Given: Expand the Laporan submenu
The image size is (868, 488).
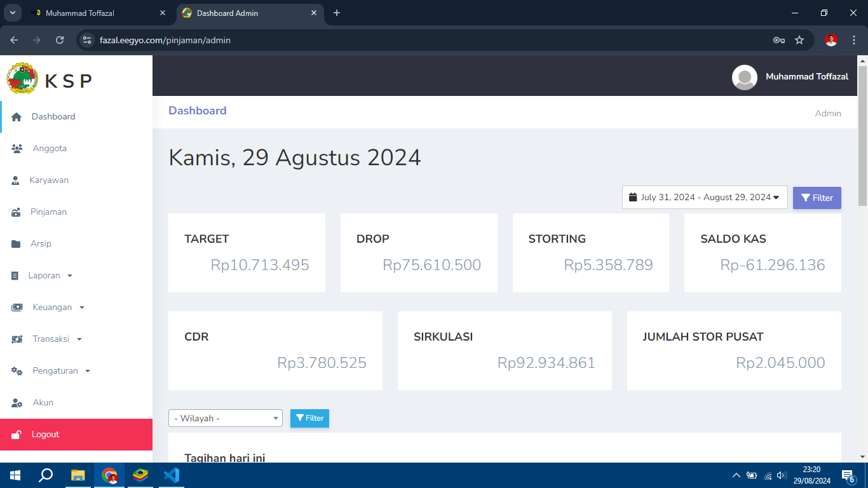Looking at the screenshot, I should 50,276.
